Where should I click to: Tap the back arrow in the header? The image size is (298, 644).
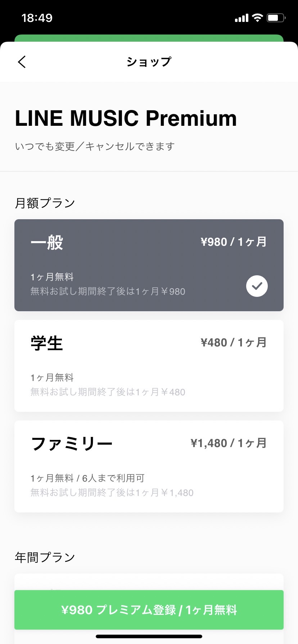point(22,62)
